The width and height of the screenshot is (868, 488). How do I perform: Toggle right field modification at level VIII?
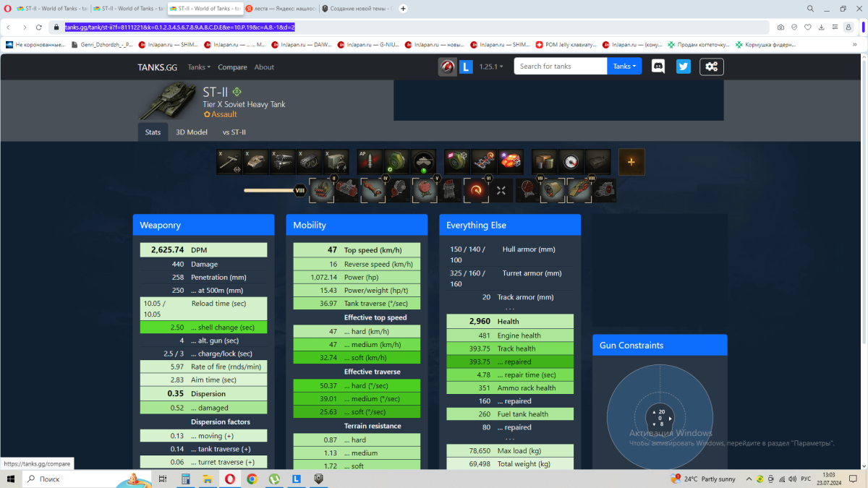[604, 190]
